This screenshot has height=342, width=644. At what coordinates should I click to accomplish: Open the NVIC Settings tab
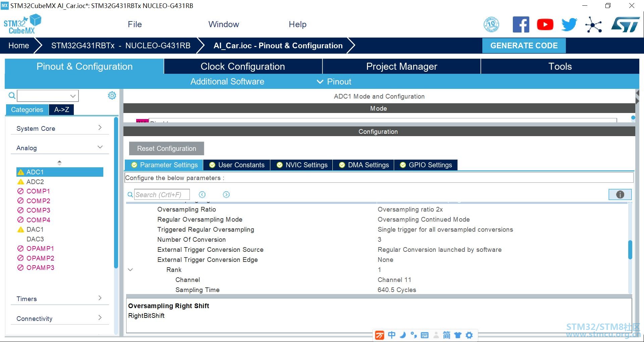[x=302, y=165]
